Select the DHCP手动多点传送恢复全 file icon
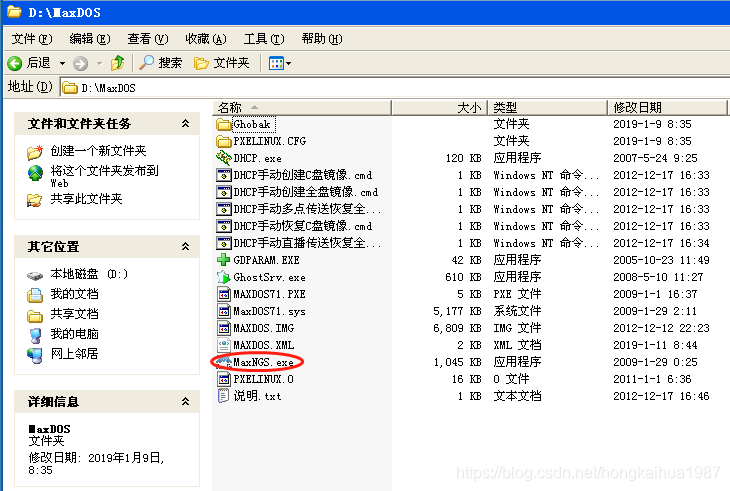Image resolution: width=730 pixels, height=491 pixels. (x=224, y=209)
